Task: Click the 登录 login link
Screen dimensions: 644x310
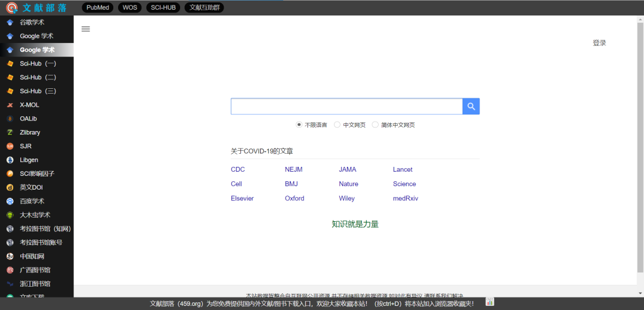Action: pyautogui.click(x=599, y=43)
